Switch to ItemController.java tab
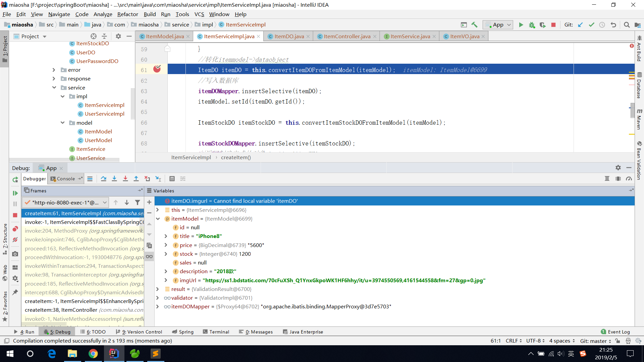This screenshot has height=362, width=644. click(x=347, y=36)
